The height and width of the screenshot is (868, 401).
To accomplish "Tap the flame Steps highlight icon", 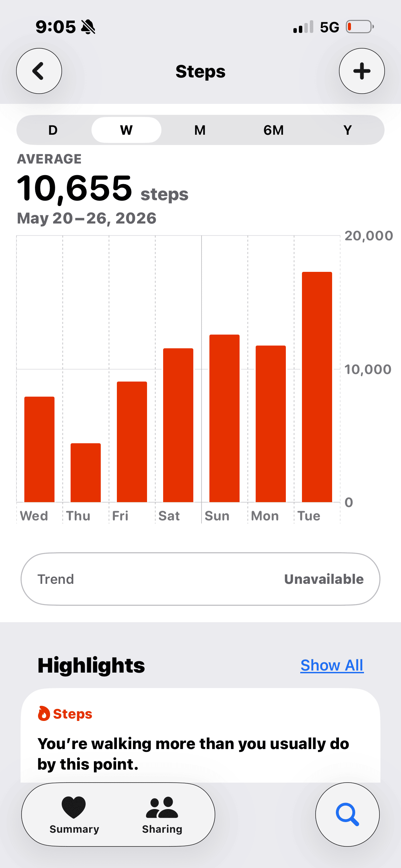I will 44,714.
